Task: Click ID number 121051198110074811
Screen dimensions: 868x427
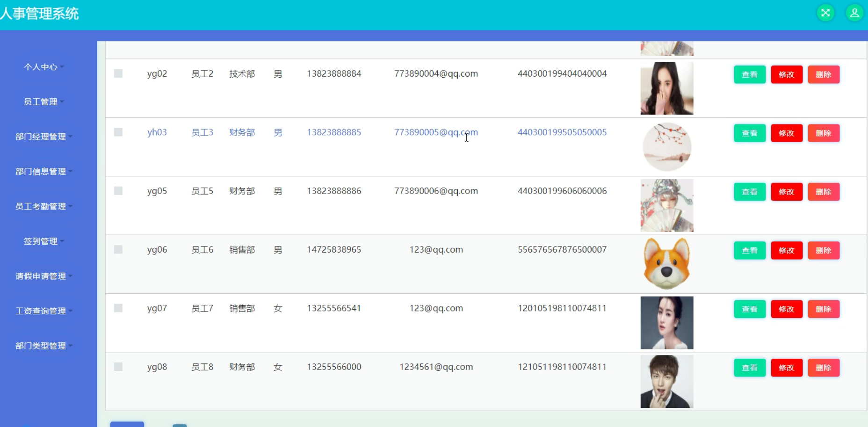Action: coord(562,367)
